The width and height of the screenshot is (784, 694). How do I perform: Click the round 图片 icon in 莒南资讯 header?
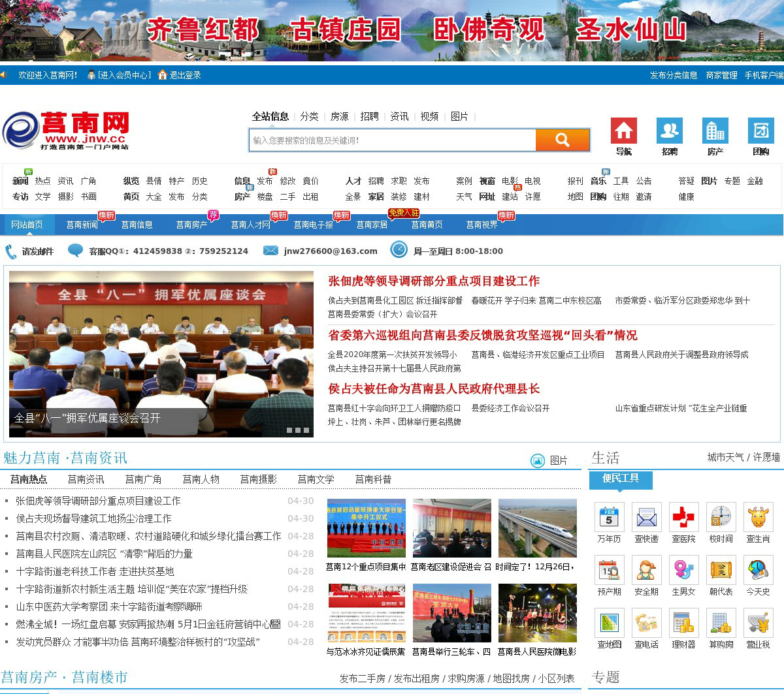pos(538,460)
